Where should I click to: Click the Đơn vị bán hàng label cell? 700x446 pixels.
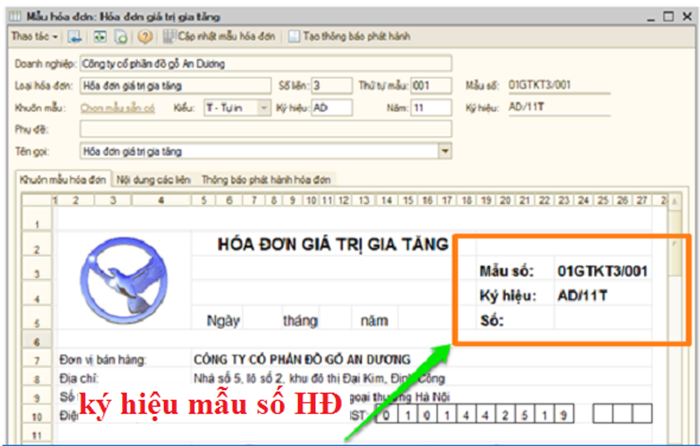tap(103, 360)
